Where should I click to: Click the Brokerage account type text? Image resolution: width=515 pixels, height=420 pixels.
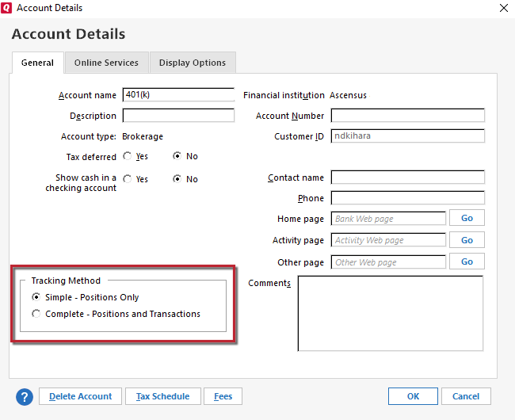point(143,136)
